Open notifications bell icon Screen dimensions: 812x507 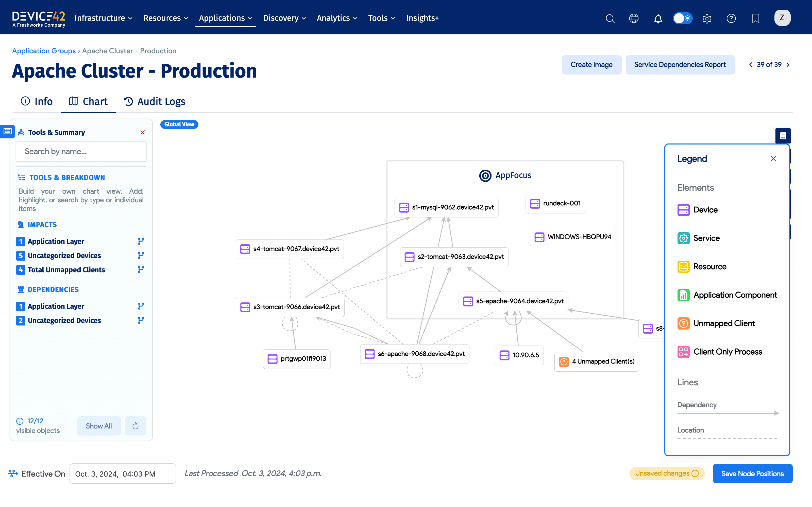tap(658, 19)
